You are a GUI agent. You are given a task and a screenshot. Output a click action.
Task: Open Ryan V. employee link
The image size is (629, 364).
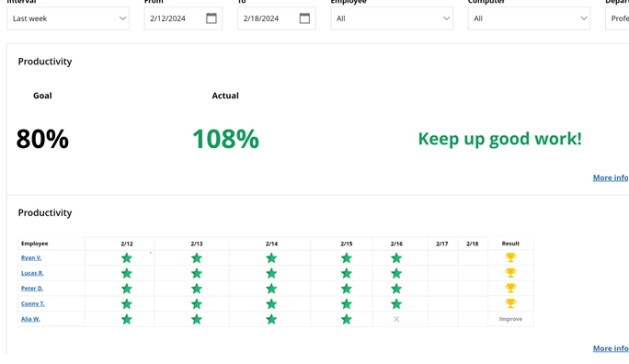pos(31,257)
